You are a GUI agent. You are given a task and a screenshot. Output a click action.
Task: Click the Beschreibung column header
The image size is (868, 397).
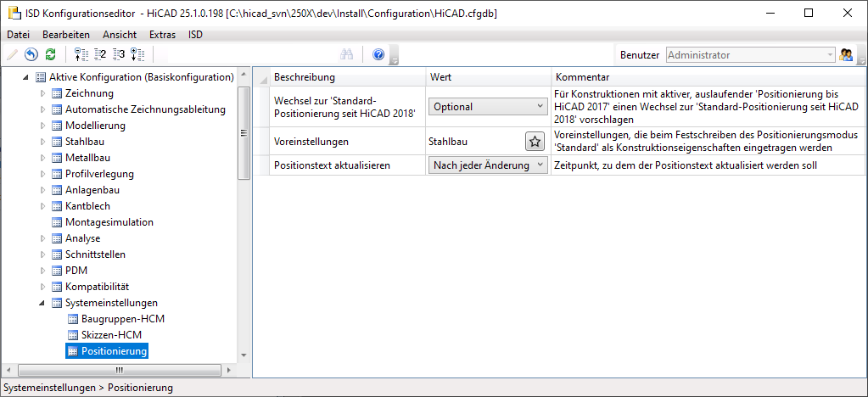(x=347, y=77)
